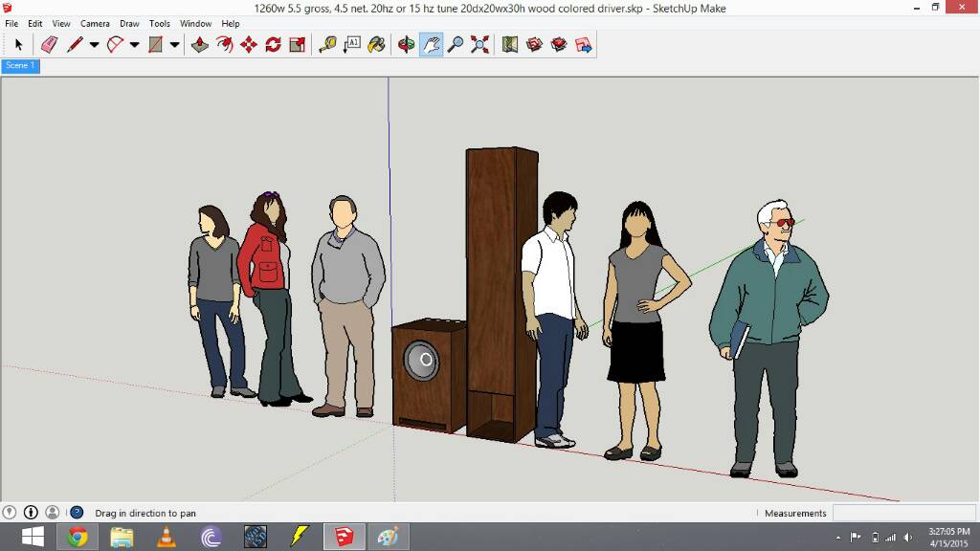Open VLC media player from taskbar

point(167,537)
